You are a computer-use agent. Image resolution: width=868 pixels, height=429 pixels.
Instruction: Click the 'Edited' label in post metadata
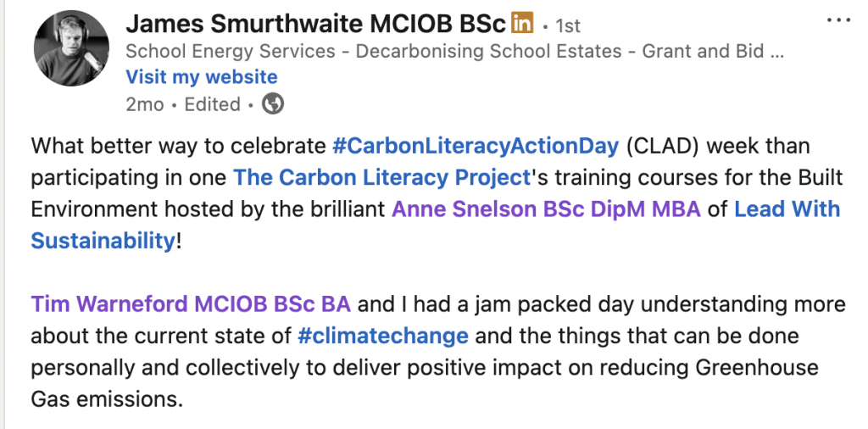click(212, 104)
